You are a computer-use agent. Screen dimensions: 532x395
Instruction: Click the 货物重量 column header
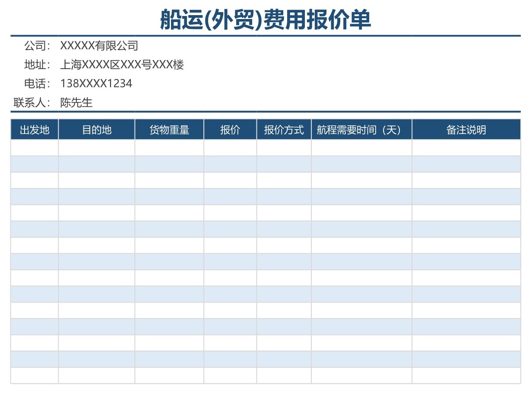click(x=169, y=130)
